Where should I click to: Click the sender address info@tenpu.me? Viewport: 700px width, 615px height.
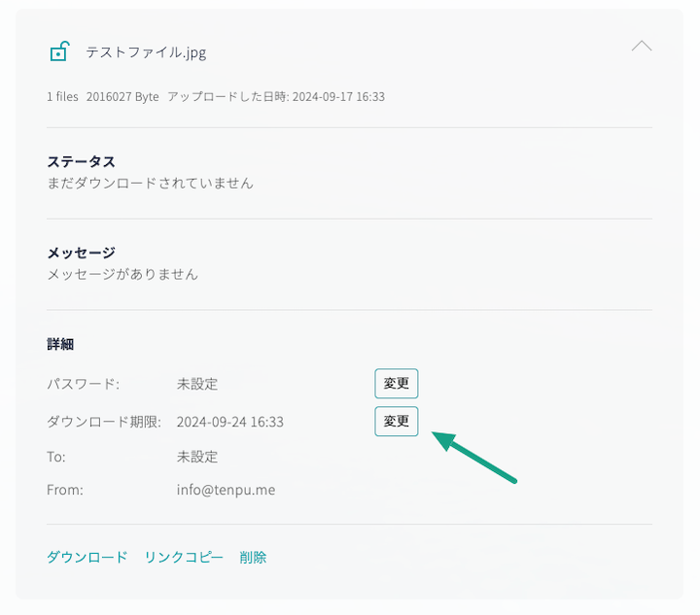[226, 490]
